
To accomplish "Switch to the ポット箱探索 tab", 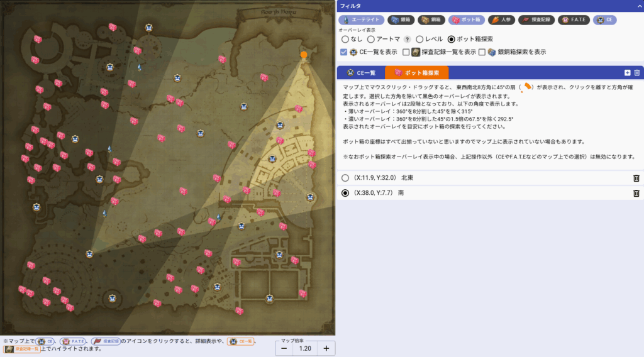I will 416,73.
